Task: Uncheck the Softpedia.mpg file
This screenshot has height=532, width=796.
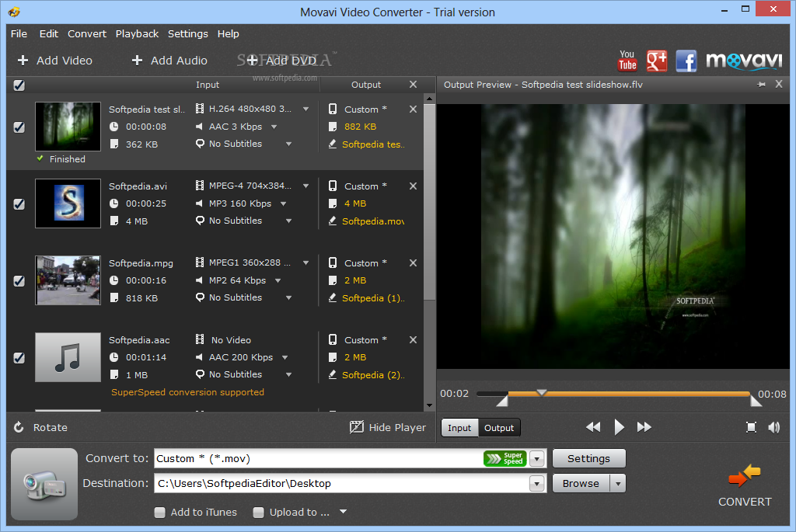Action: pyautogui.click(x=19, y=281)
